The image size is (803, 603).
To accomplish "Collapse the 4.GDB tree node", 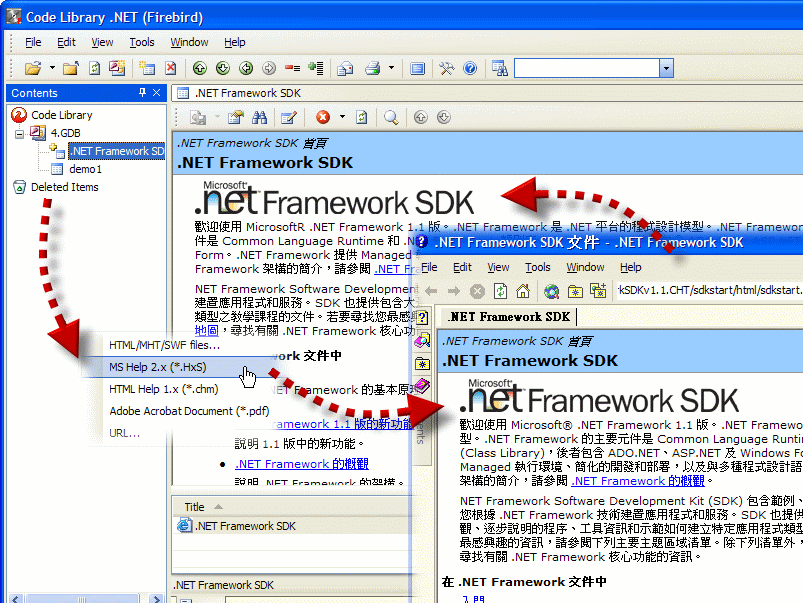I will (x=19, y=134).
